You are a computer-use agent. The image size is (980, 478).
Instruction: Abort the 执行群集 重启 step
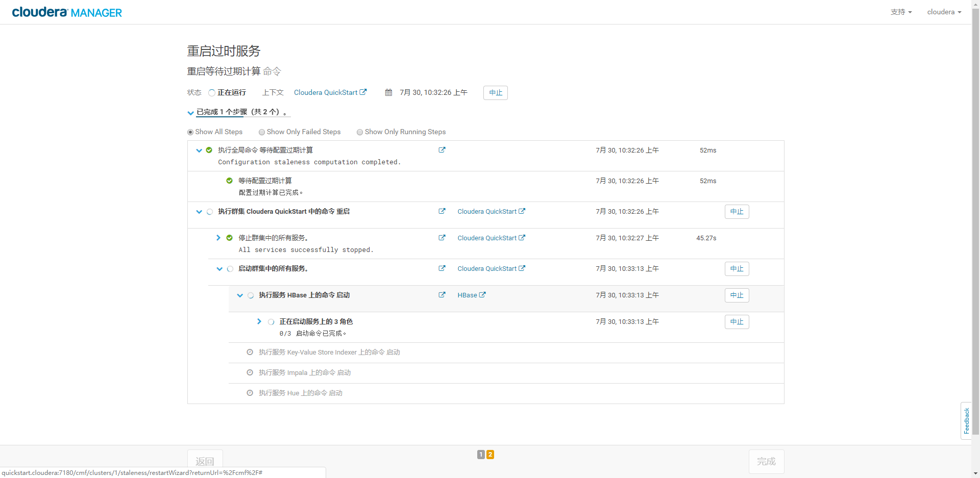tap(737, 212)
